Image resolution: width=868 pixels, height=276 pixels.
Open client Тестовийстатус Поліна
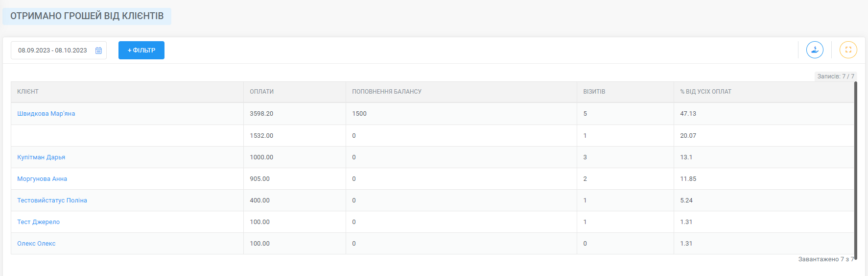click(x=52, y=200)
